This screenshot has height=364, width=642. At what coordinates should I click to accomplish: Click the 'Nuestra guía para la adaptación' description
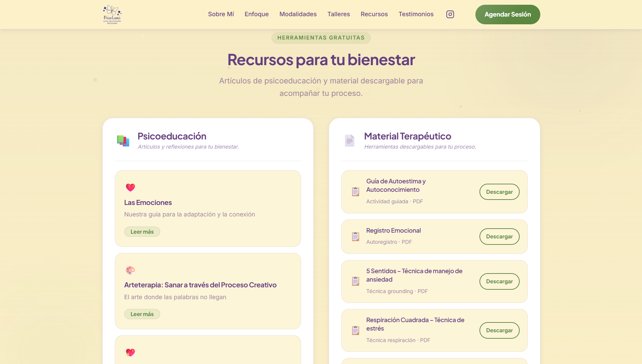(190, 214)
